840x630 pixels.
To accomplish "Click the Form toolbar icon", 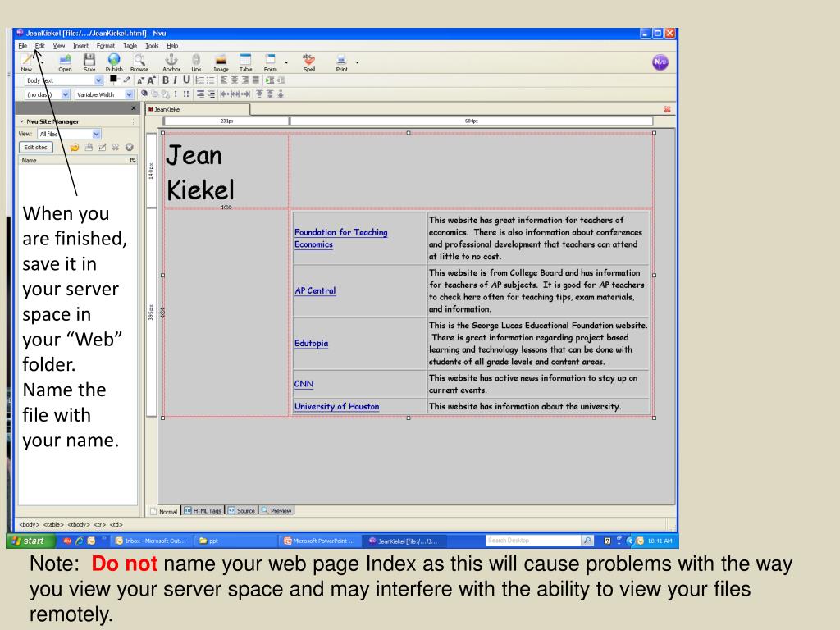I will pos(270,62).
